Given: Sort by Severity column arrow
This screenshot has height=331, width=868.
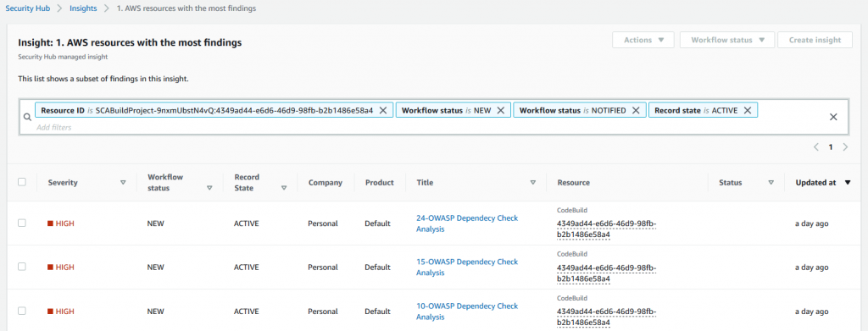Looking at the screenshot, I should [123, 182].
